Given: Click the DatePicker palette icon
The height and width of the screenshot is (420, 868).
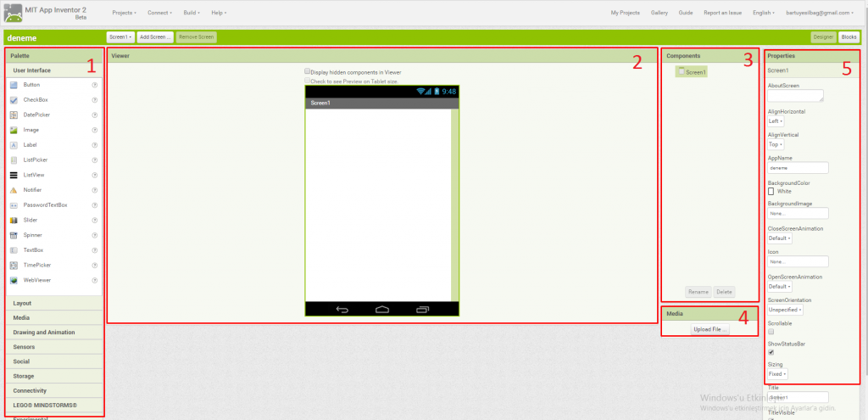Looking at the screenshot, I should tap(14, 115).
